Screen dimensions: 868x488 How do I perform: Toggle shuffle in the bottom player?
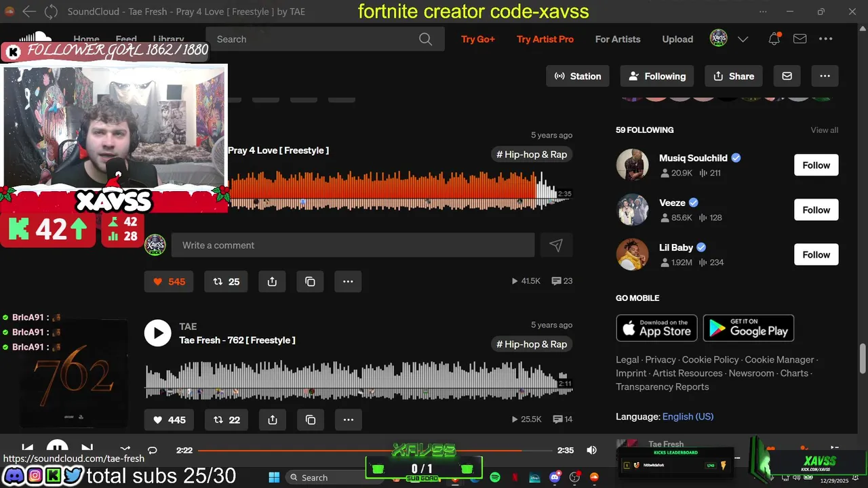click(x=125, y=449)
